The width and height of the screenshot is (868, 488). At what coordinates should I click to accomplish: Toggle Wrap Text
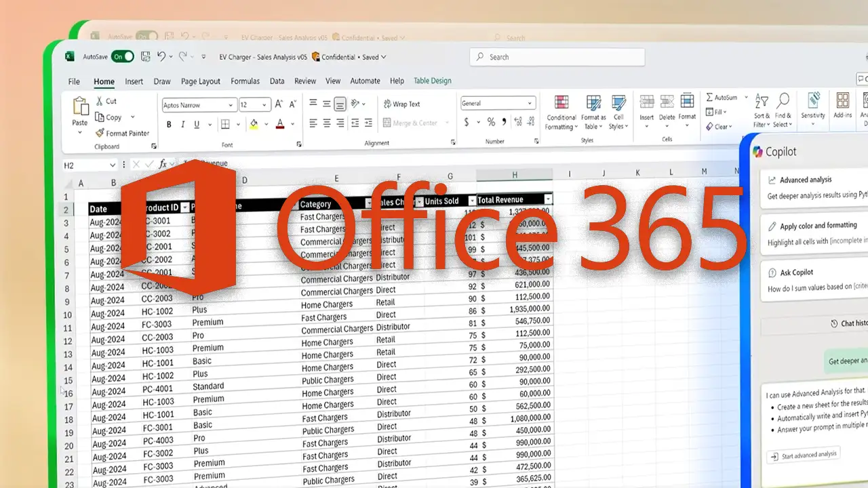tap(401, 104)
